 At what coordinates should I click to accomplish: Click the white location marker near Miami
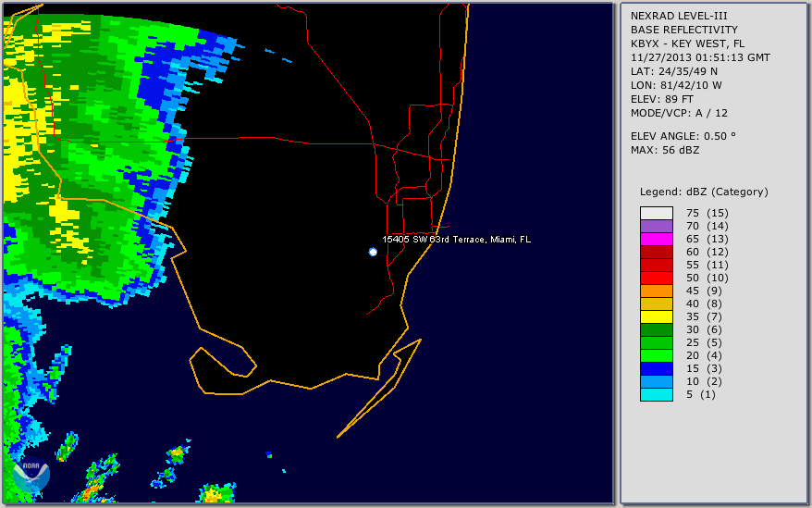(373, 252)
